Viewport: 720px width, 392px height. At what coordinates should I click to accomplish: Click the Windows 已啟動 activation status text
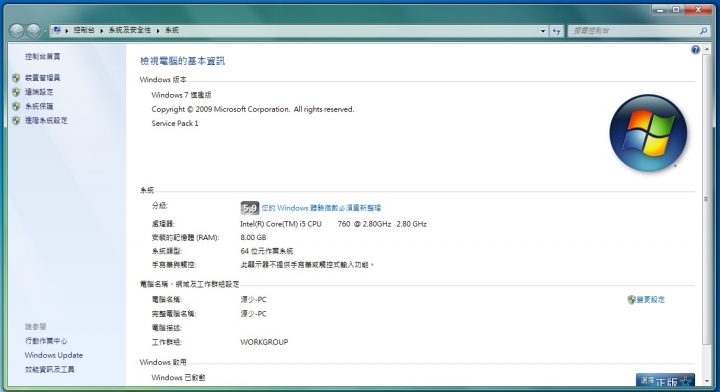click(x=178, y=377)
